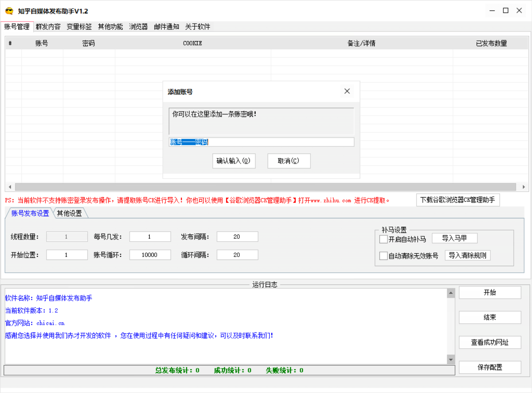This screenshot has height=393, width=532.
Task: Click the 账号——密码 input field
Action: click(x=261, y=142)
